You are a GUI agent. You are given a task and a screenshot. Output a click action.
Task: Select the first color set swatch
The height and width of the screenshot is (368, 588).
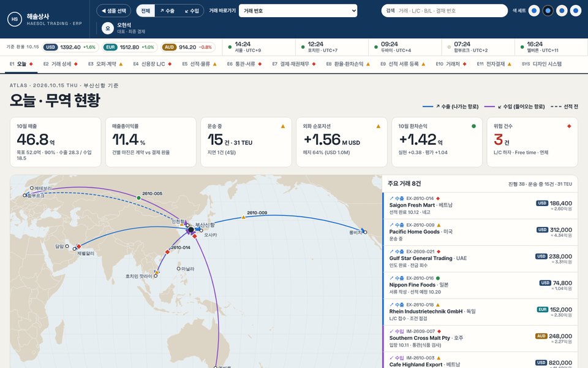(x=534, y=11)
